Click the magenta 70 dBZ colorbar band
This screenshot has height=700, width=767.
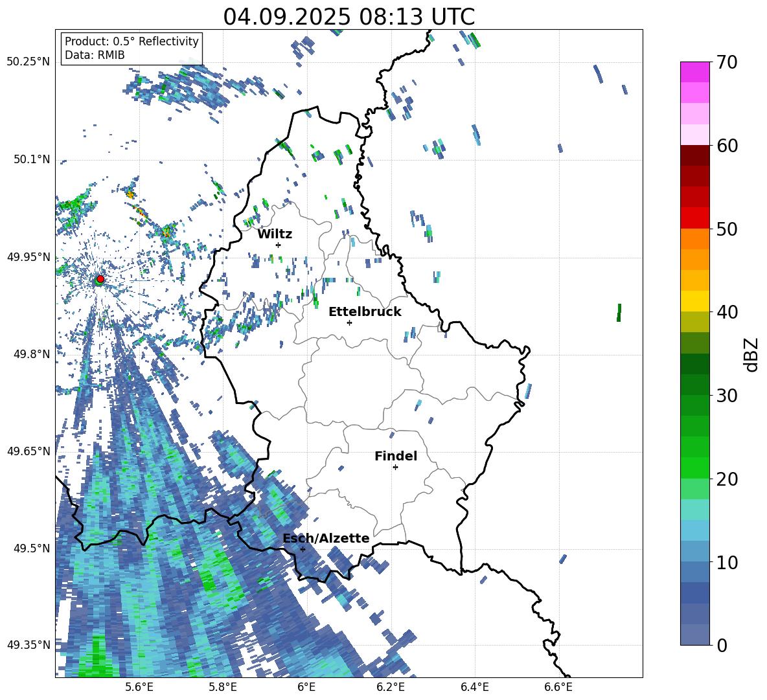[x=694, y=71]
